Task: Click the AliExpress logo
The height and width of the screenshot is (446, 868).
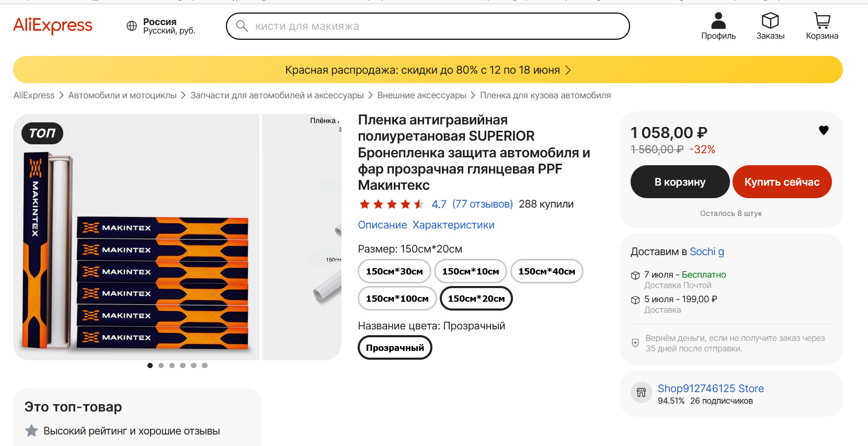Action: (x=53, y=26)
